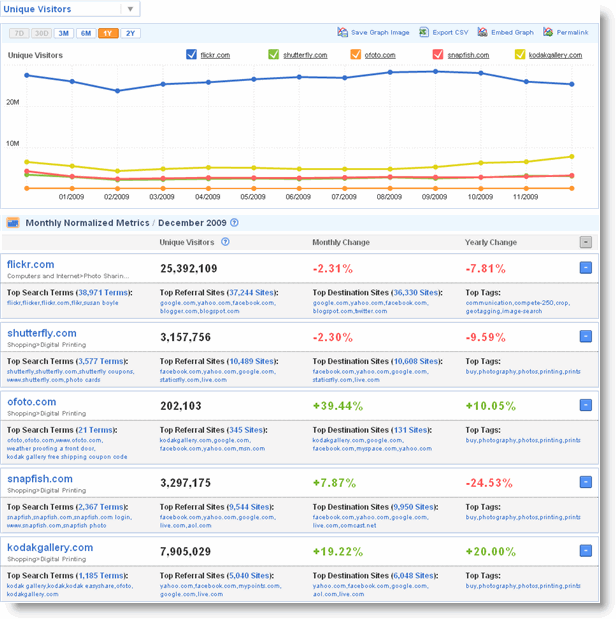
Task: Open kodakgallery's 1,185 Terms link
Action: coord(101,576)
